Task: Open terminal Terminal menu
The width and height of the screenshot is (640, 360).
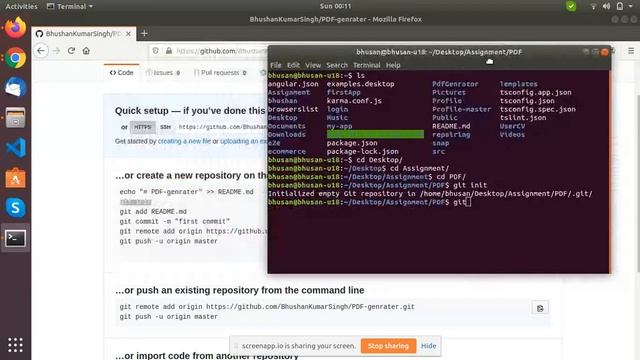Action: pos(367,65)
